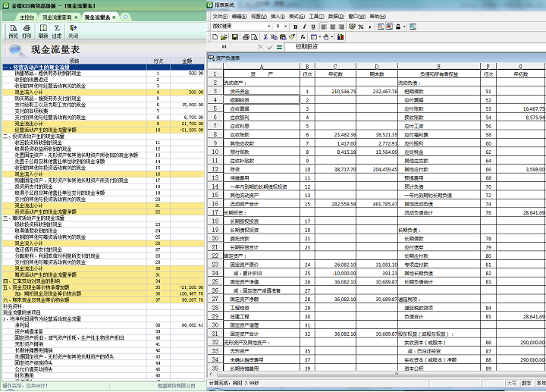Click the 刷新 (Refresh) toolbar icon
The width and height of the screenshot is (546, 392).
point(43,31)
